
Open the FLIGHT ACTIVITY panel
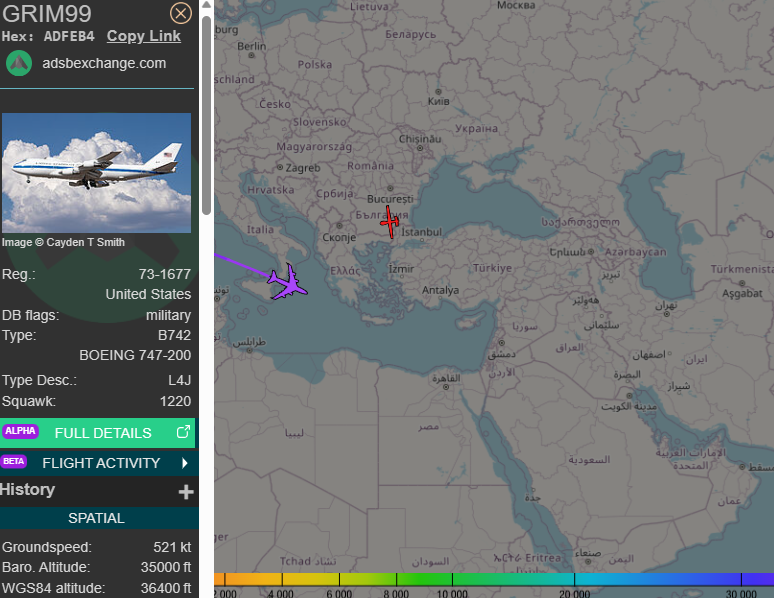point(99,463)
